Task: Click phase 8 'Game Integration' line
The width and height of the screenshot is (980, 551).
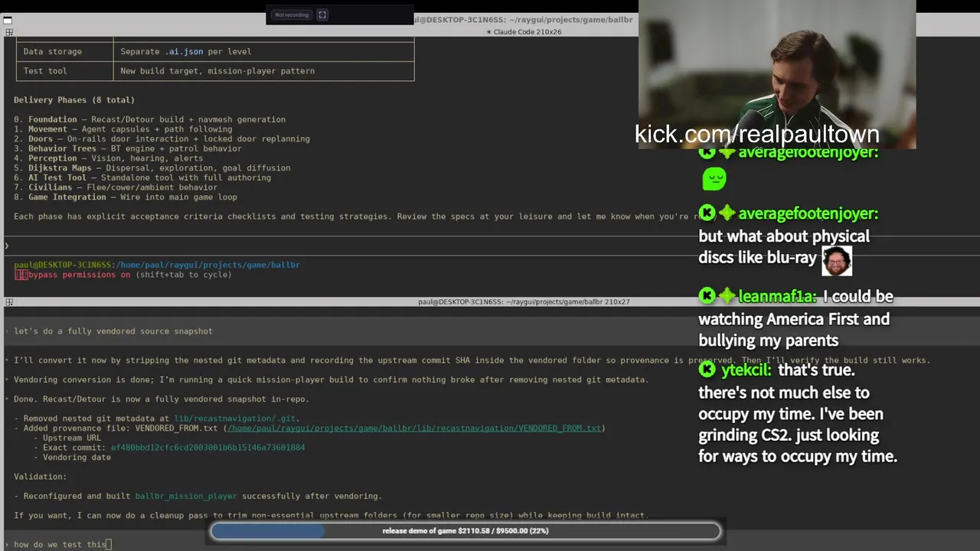Action: pyautogui.click(x=125, y=197)
